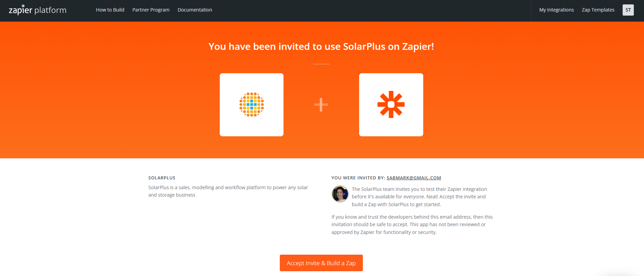Click Accept Invite & Build a Zap
Screen dimensions: 644x276
click(x=321, y=263)
